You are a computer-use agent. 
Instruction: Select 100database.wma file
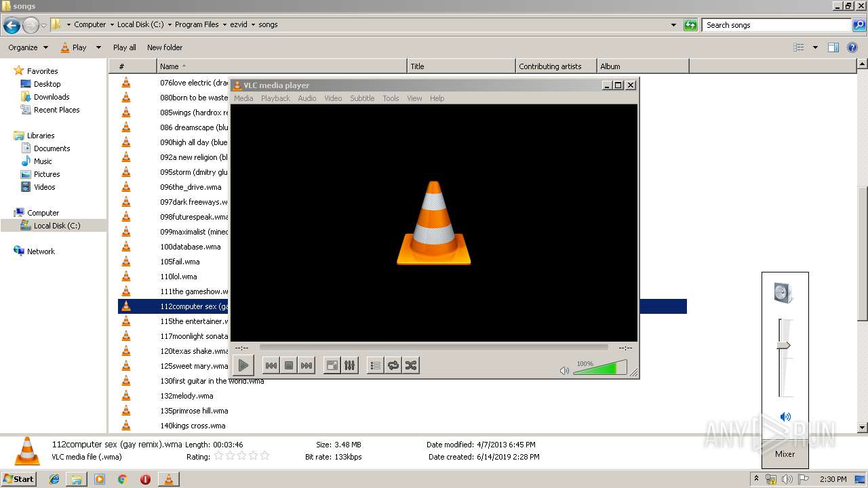tap(191, 247)
